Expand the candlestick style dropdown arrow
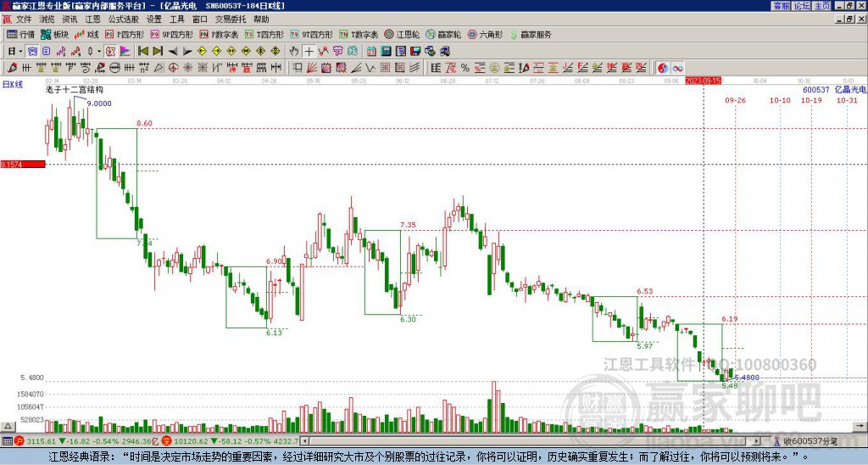868x465 pixels. click(99, 52)
